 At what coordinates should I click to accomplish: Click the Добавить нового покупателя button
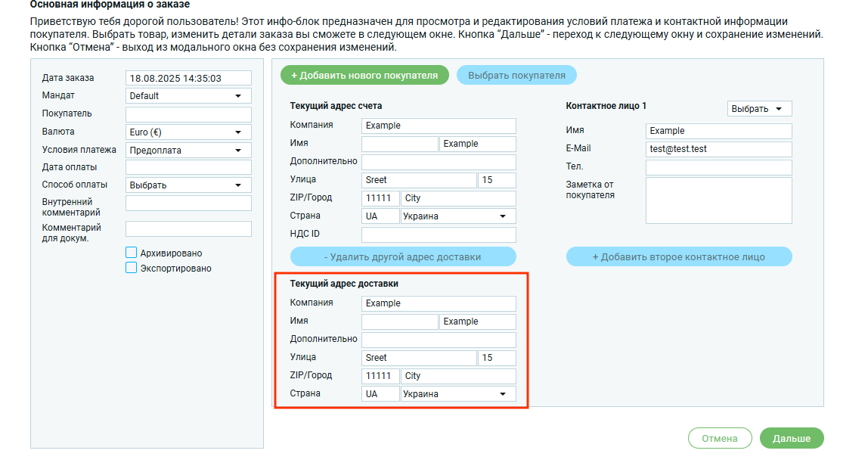(364, 75)
